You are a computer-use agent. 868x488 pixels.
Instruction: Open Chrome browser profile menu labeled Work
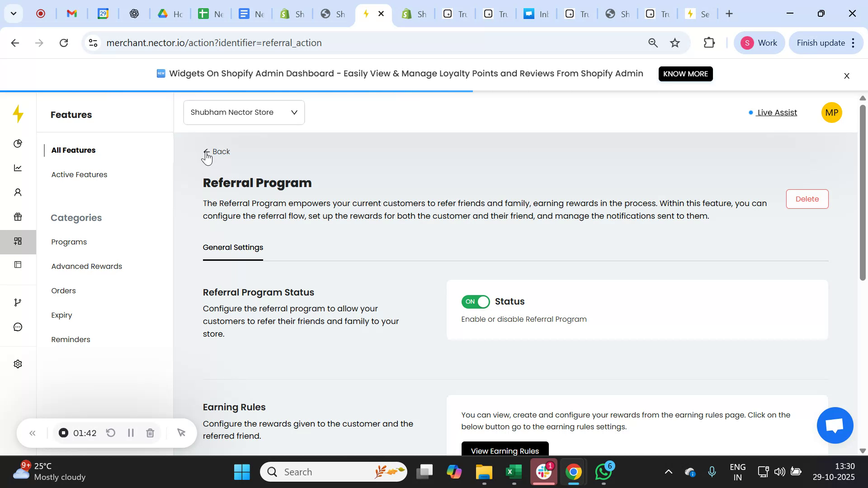tap(759, 42)
